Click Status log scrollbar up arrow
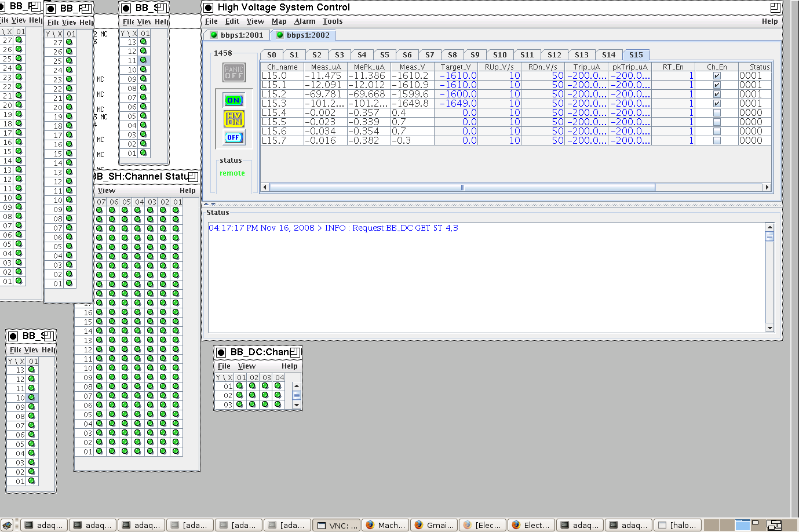Screen dimensions: 799x532 tap(769, 227)
